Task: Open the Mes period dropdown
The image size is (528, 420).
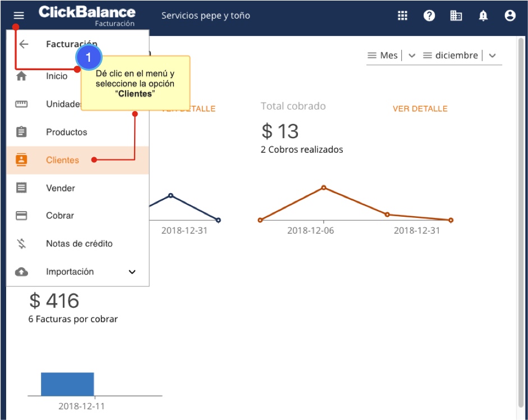Action: click(412, 56)
